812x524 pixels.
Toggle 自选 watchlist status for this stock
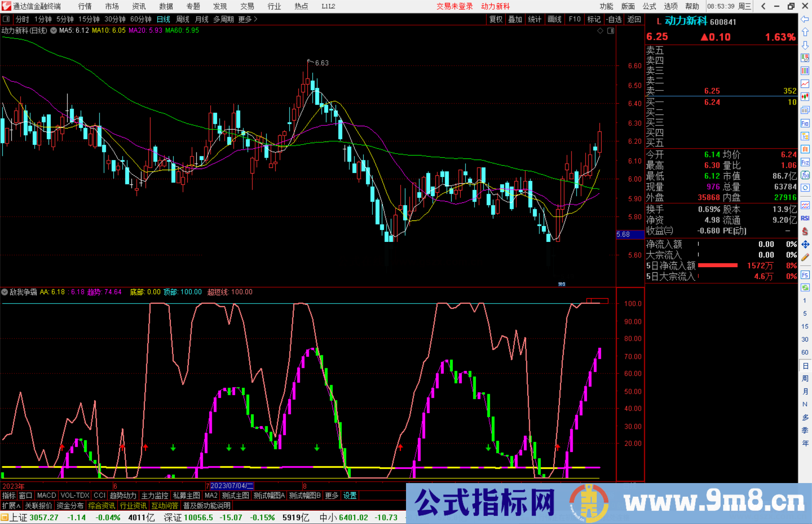coord(614,19)
